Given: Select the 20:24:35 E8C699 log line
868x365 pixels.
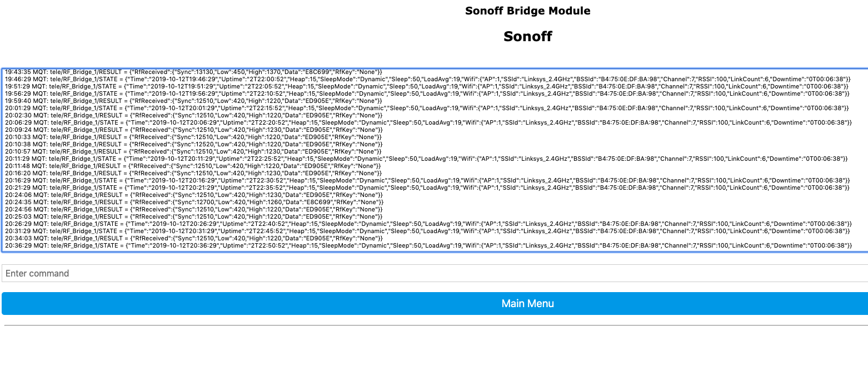Looking at the screenshot, I should tap(193, 202).
